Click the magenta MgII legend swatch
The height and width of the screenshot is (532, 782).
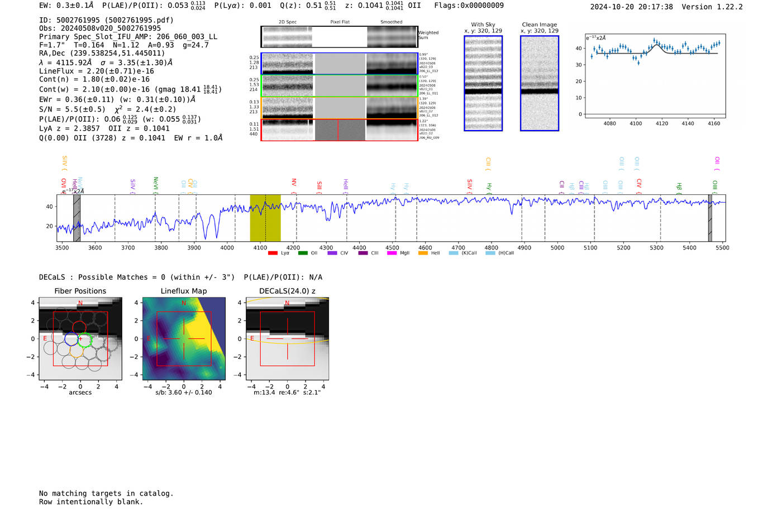(392, 253)
